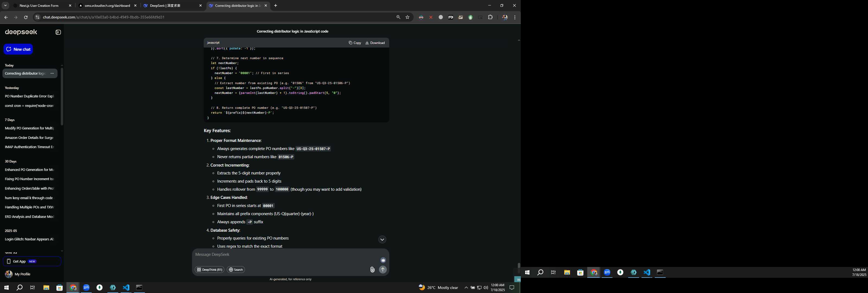The image size is (868, 293).
Task: Open Microsoft Store from the taskbar
Action: tap(60, 288)
